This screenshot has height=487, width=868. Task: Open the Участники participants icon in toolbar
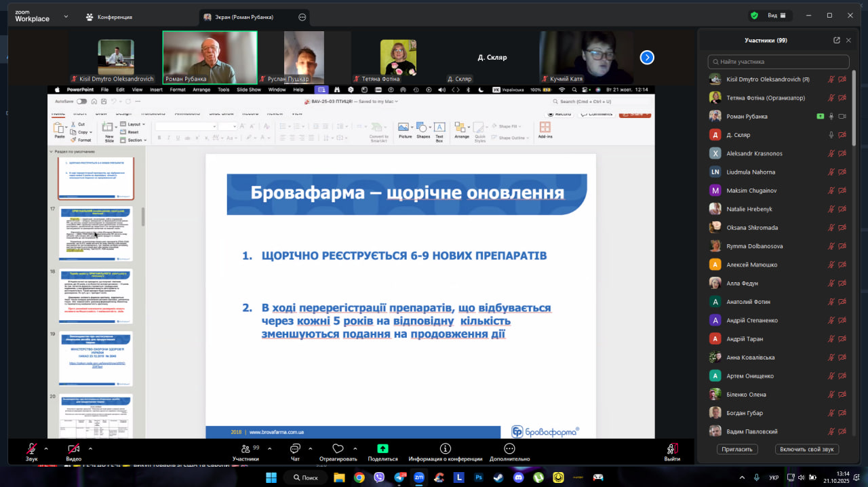point(245,449)
